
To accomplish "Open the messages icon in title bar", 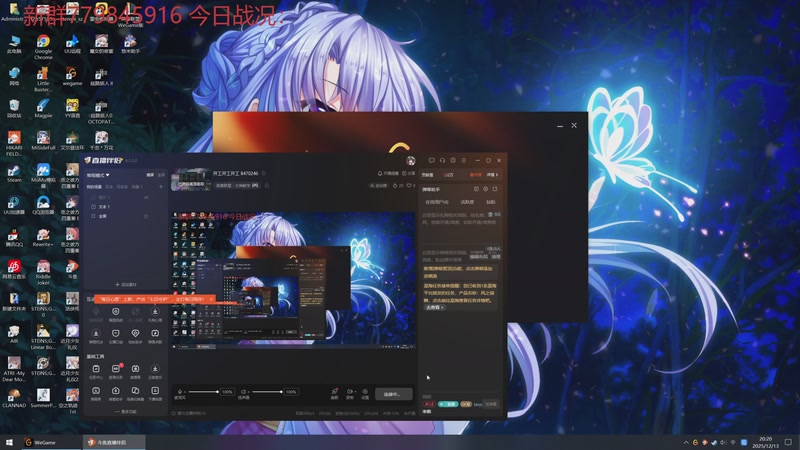I will [x=432, y=160].
